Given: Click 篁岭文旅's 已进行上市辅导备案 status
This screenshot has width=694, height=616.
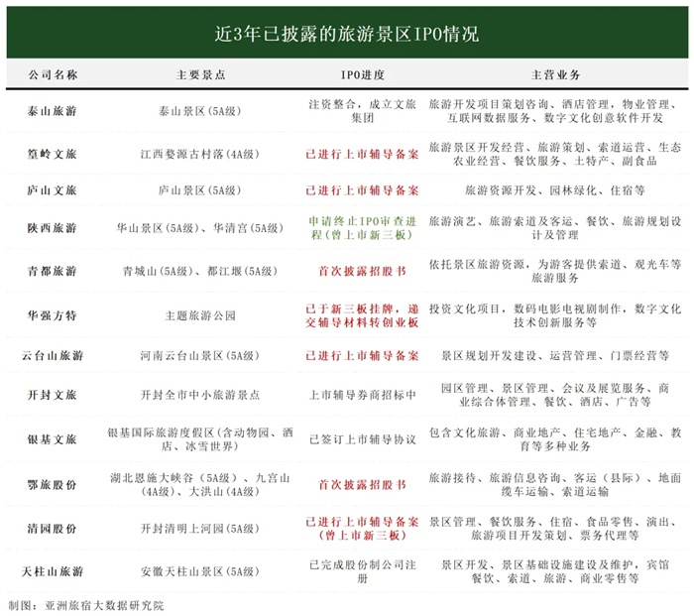Looking at the screenshot, I should (x=363, y=154).
